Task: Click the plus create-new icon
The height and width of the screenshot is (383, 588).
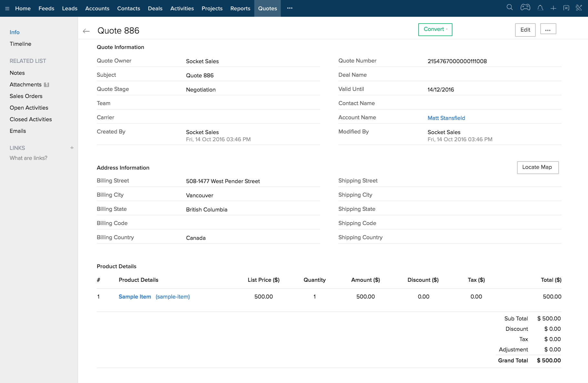Action: pyautogui.click(x=553, y=8)
